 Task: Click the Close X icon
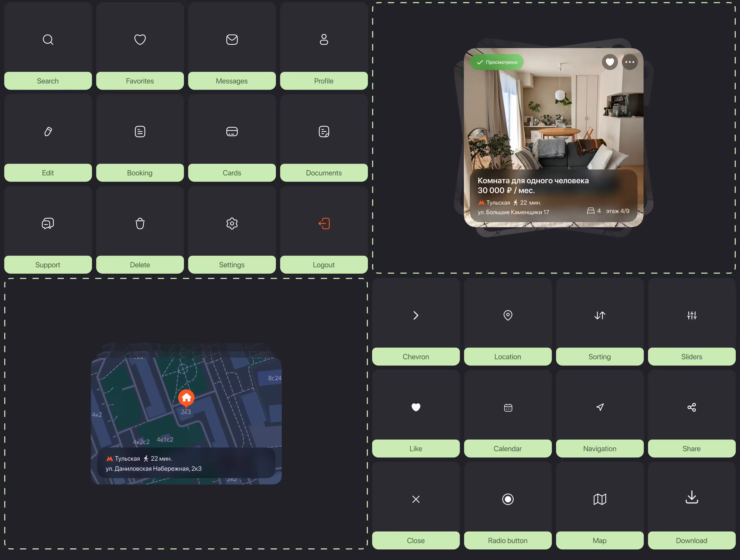pyautogui.click(x=416, y=499)
